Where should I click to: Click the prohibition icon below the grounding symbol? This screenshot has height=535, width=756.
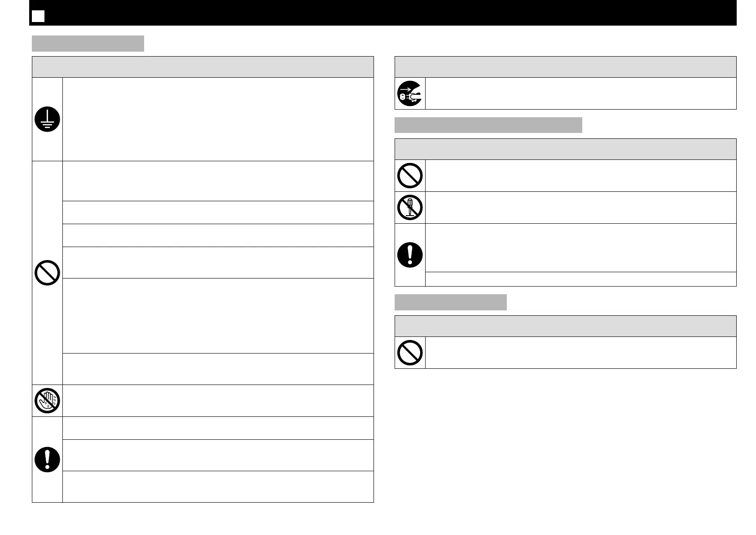point(47,273)
